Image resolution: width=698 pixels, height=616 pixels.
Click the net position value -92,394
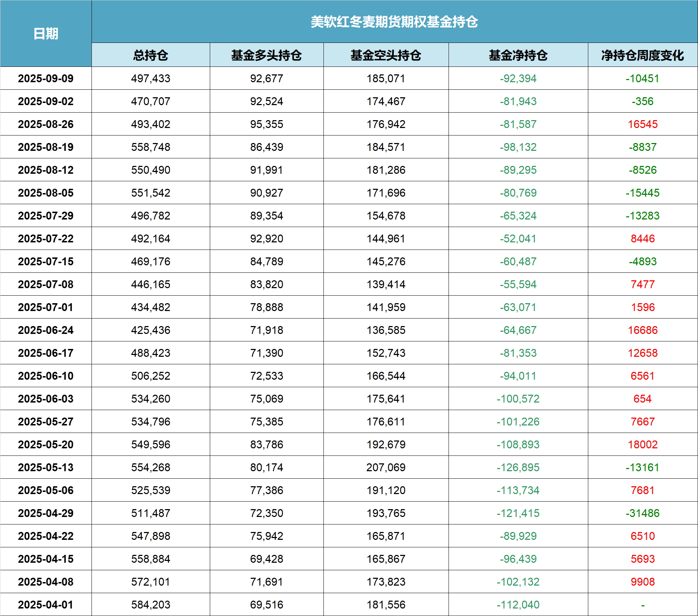pyautogui.click(x=518, y=78)
